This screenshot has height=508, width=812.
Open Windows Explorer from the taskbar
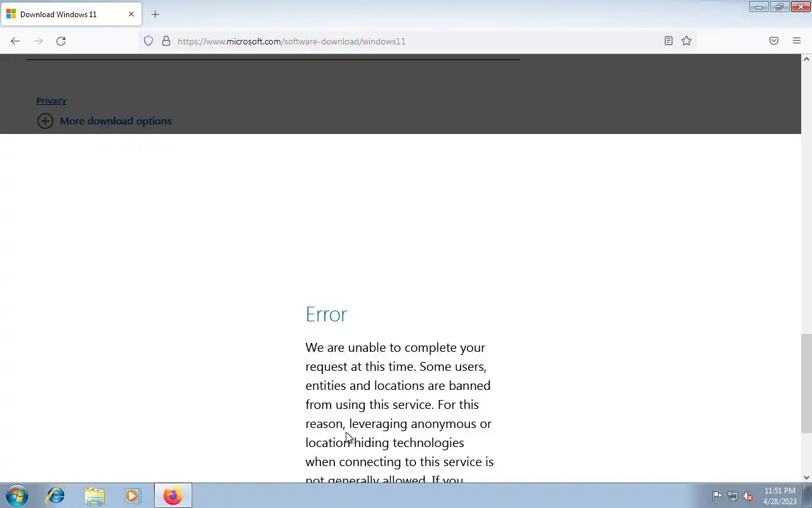95,496
